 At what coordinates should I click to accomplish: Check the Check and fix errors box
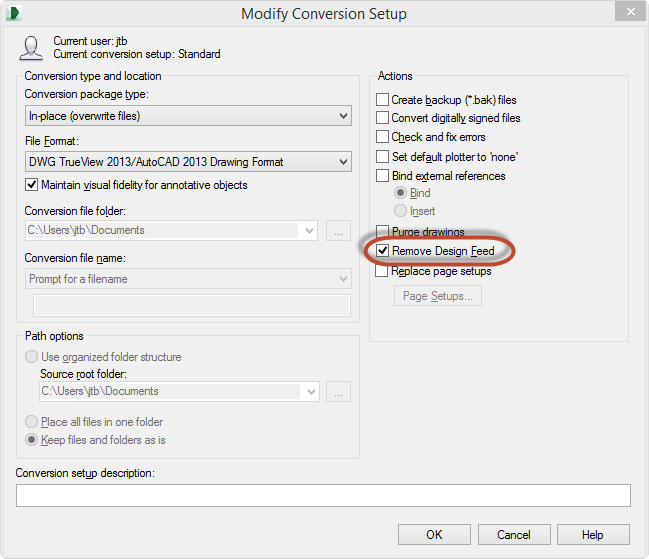pyautogui.click(x=382, y=137)
